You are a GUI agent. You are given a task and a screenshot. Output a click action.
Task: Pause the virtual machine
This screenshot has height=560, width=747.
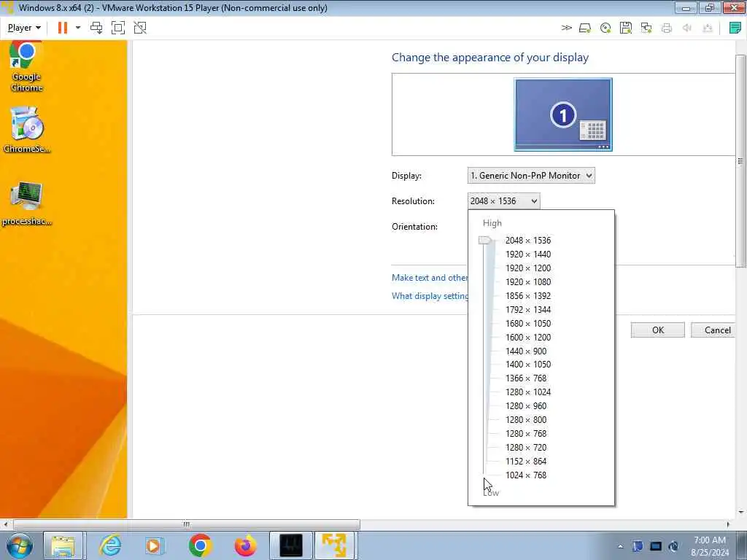63,28
